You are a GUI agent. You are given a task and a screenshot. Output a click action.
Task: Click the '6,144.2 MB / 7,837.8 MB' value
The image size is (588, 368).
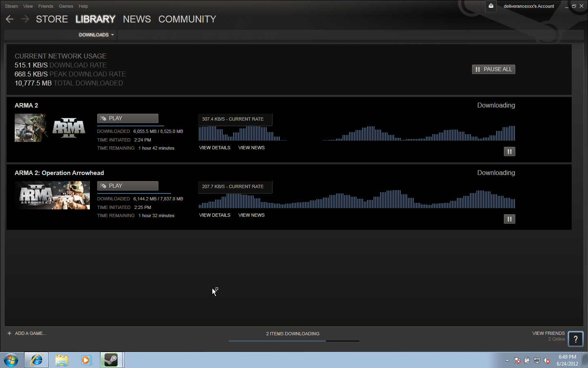click(x=158, y=199)
